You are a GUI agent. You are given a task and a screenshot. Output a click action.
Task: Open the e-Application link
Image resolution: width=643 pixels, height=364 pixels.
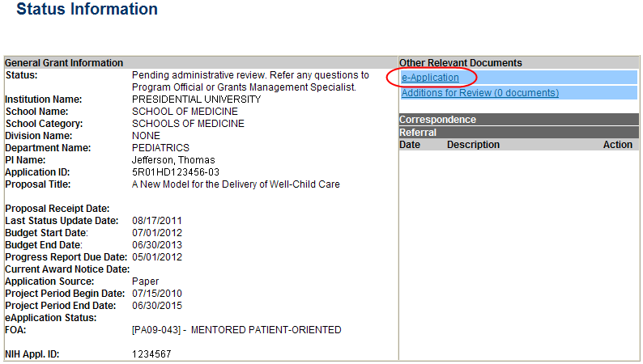pyautogui.click(x=430, y=78)
